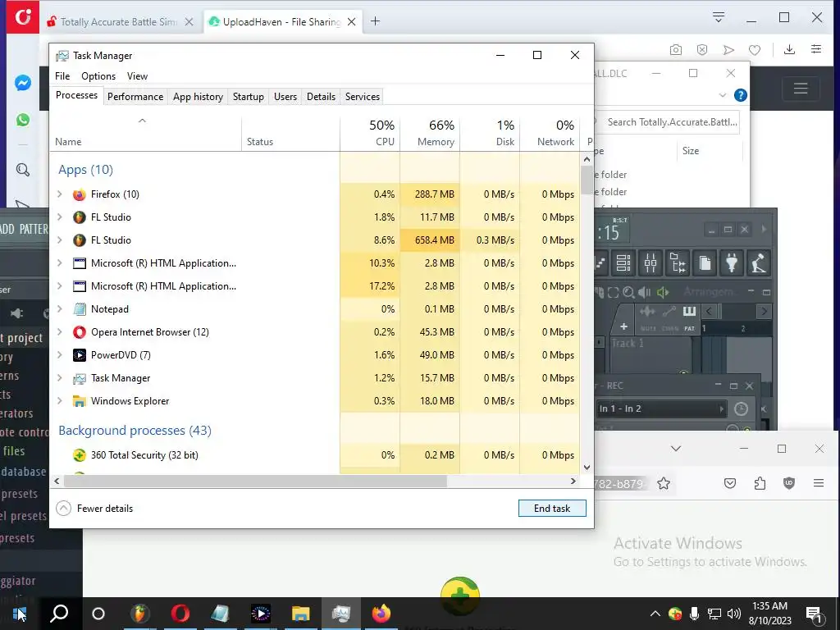Click the clock icon in FL mixer REC panel
Viewport: 840px width, 630px height.
pyautogui.click(x=741, y=409)
